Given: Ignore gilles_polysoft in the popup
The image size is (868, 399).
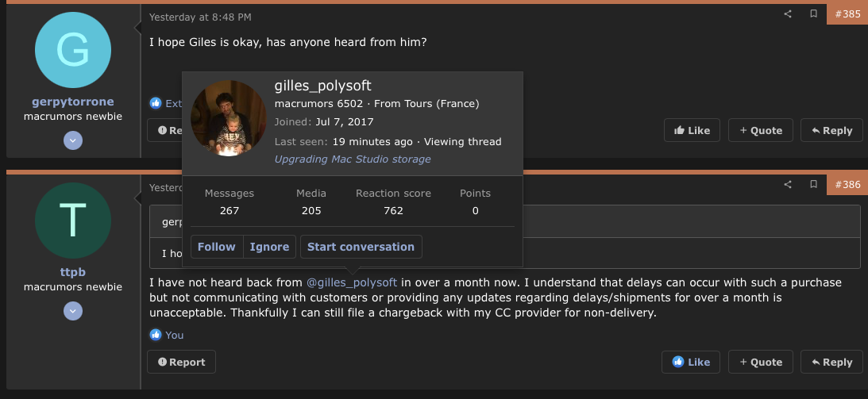Looking at the screenshot, I should coord(269,247).
